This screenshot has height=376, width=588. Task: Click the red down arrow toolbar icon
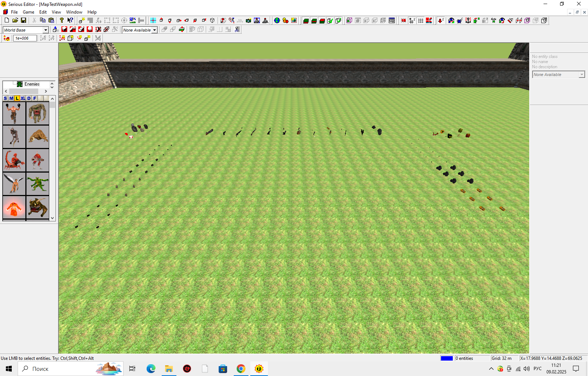click(x=440, y=21)
